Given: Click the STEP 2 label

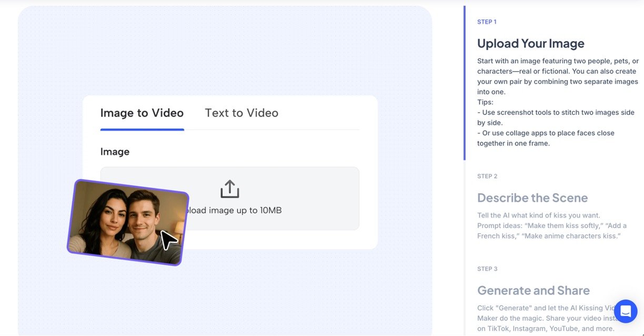Looking at the screenshot, I should pos(487,176).
